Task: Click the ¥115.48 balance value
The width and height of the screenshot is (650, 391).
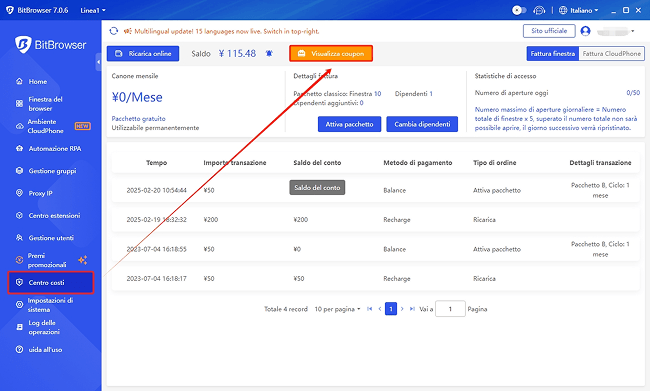Action: [237, 53]
